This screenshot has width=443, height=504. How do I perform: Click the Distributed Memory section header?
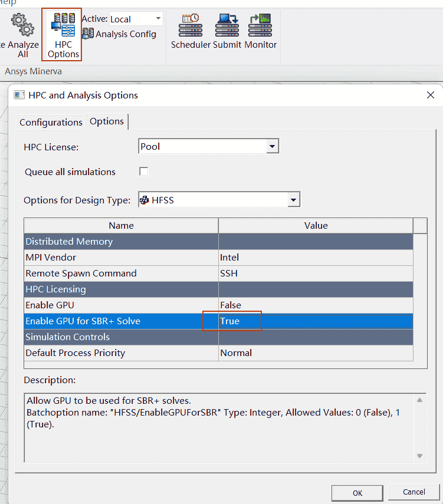click(x=219, y=242)
